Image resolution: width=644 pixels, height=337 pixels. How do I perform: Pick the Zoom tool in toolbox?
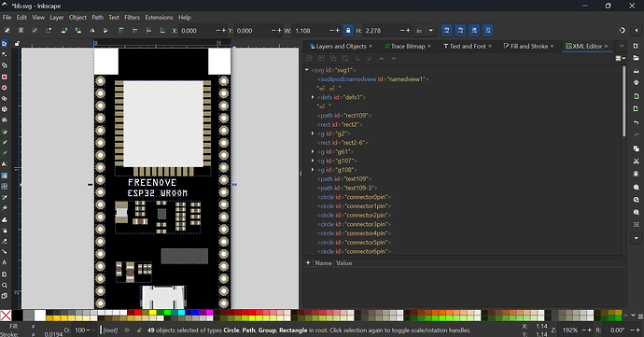click(x=5, y=285)
